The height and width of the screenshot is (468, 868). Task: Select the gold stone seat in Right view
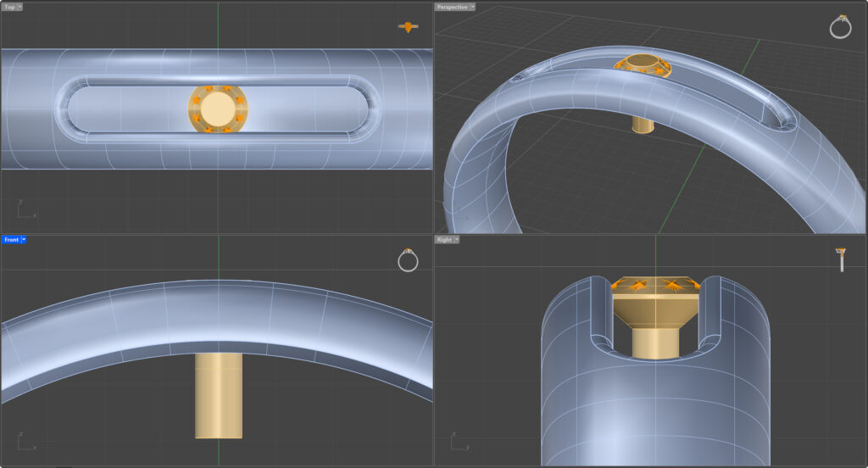click(655, 312)
